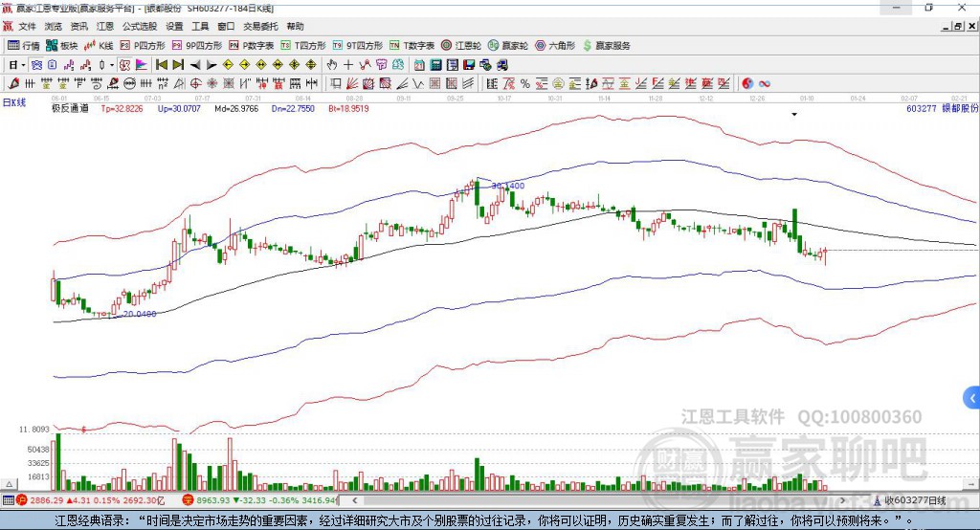Image resolution: width=980 pixels, height=530 pixels.
Task: Click the red save disk icon
Action: coord(469,65)
